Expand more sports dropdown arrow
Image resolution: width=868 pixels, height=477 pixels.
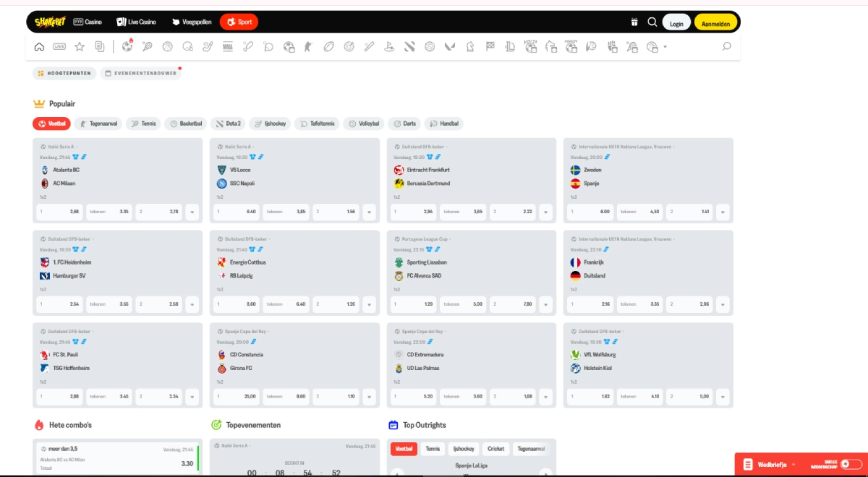pos(665,46)
